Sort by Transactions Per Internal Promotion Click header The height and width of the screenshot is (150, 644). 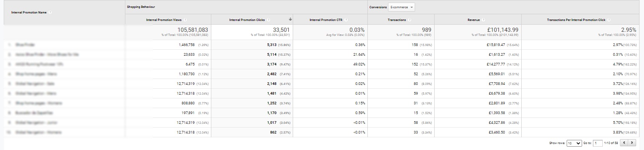point(576,20)
